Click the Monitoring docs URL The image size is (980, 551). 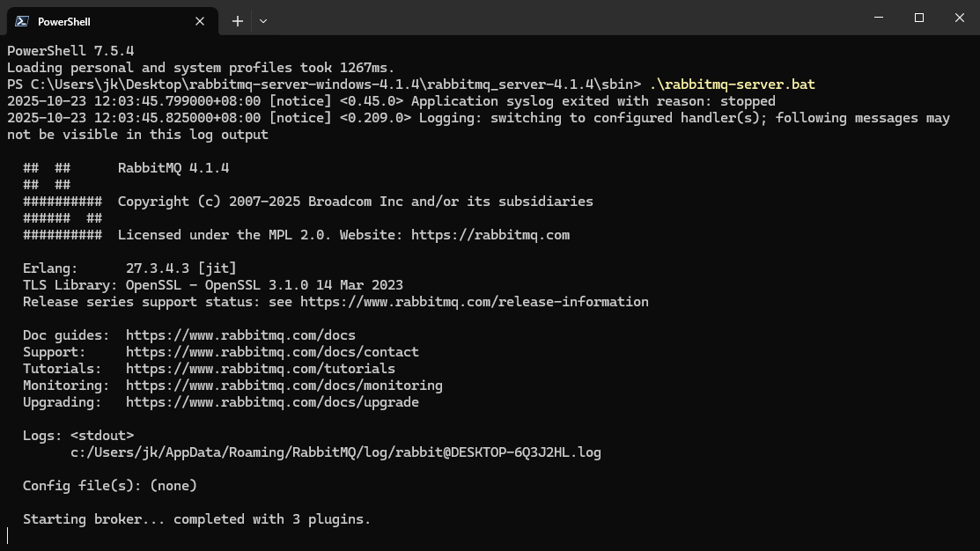point(284,386)
